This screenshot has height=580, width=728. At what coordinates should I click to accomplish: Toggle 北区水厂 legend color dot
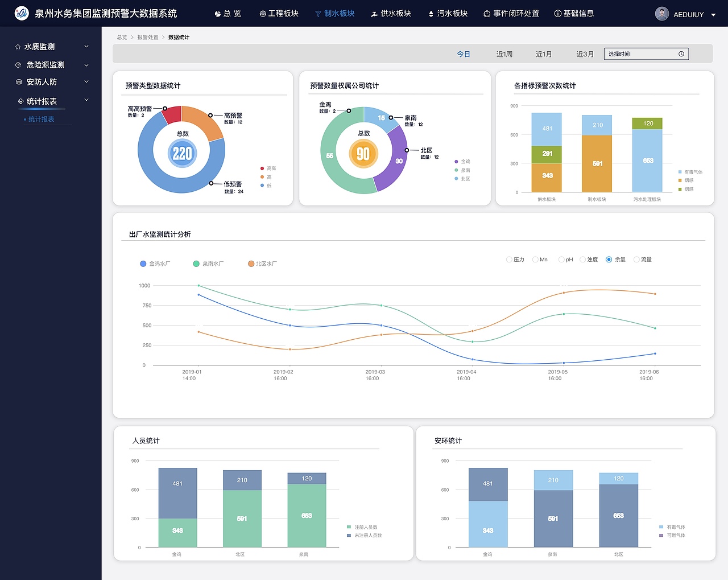tap(251, 264)
